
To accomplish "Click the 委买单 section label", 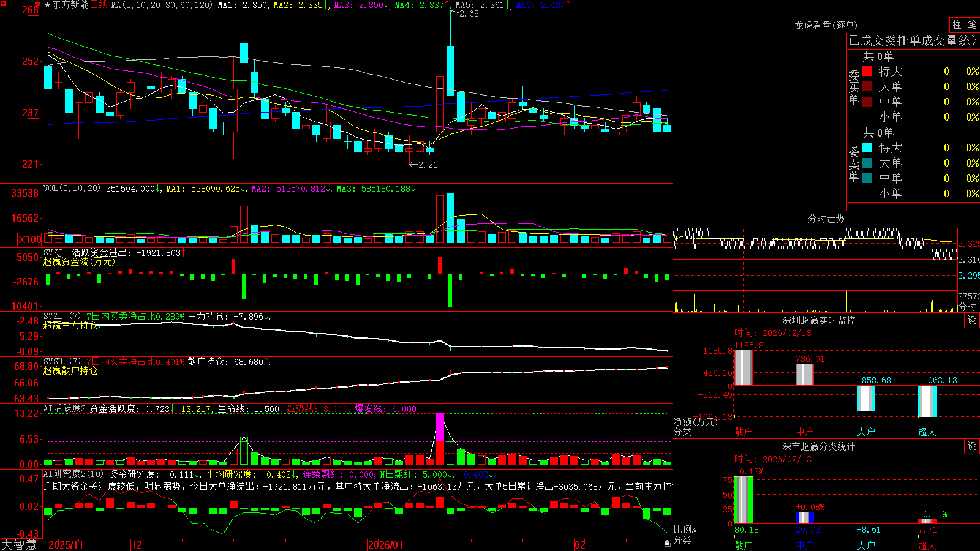I will click(x=854, y=88).
